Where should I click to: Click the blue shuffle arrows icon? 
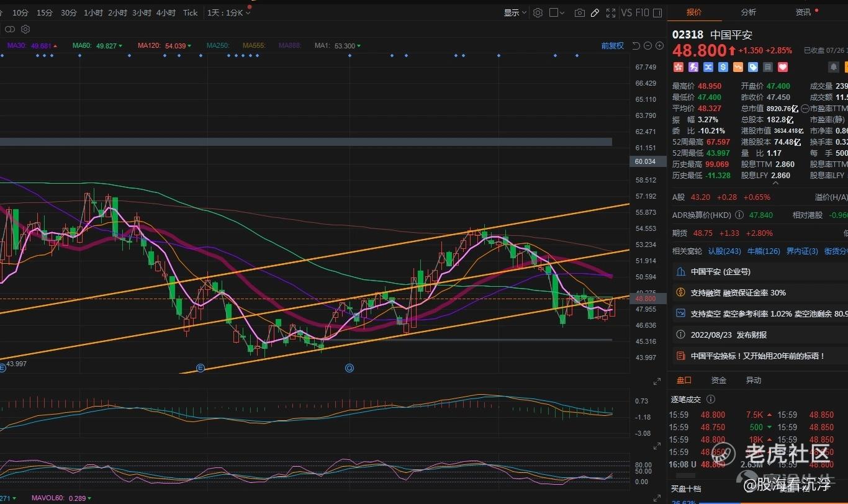pos(708,66)
